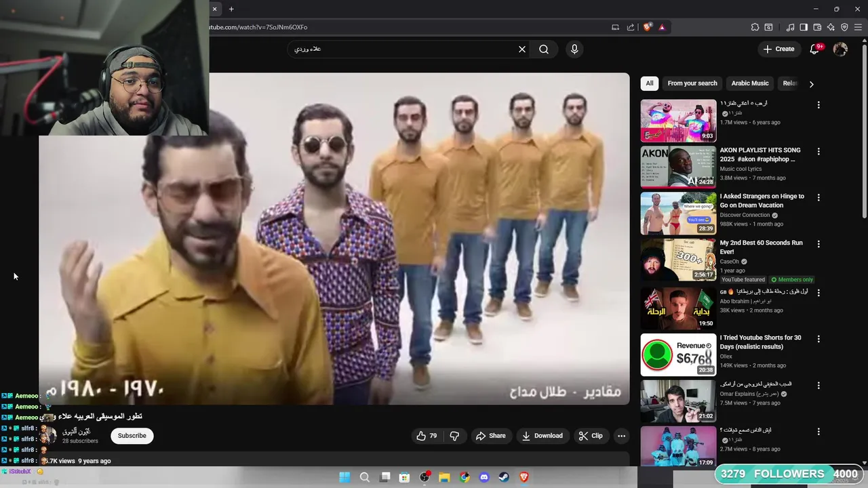Open Discord from taskbar
Image resolution: width=868 pixels, height=488 pixels.
(x=484, y=477)
